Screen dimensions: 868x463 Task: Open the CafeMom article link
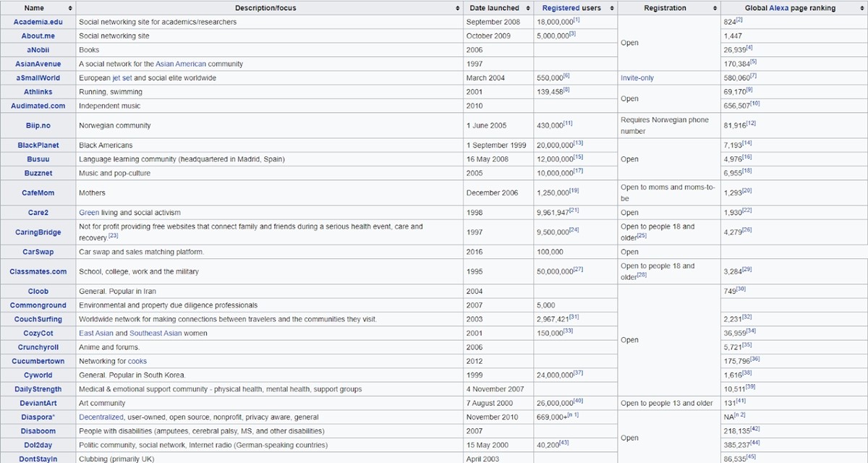pyautogui.click(x=38, y=193)
